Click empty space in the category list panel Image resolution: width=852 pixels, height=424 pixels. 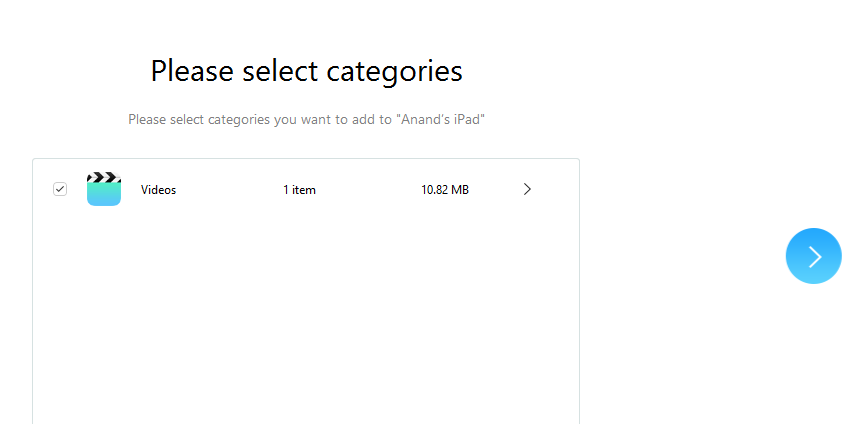306,315
